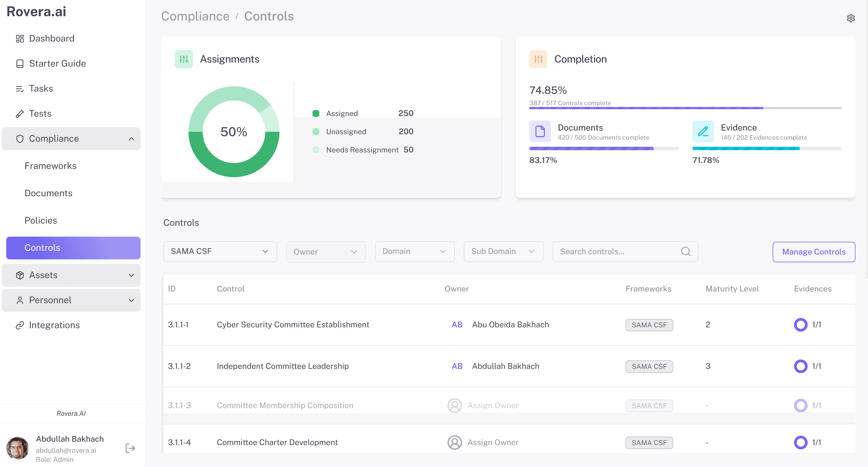868x467 pixels.
Task: Collapse the Compliance sidebar section
Action: pyautogui.click(x=131, y=139)
